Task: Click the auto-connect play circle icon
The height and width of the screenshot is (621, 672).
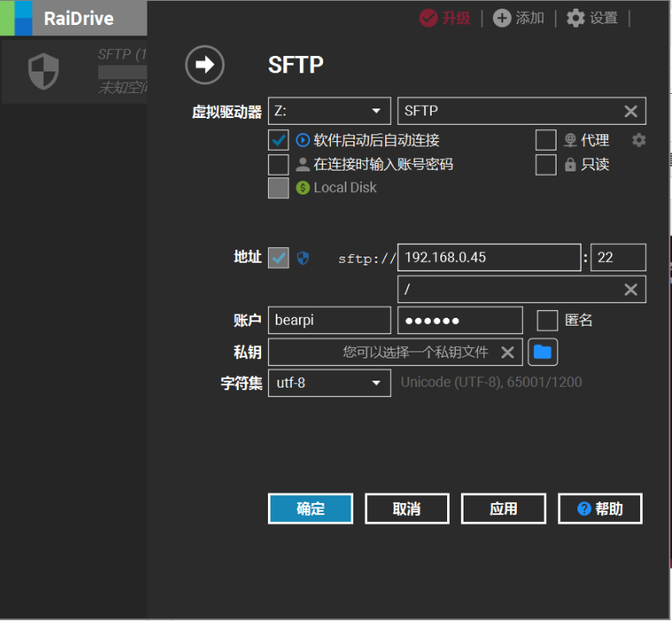Action: click(302, 140)
